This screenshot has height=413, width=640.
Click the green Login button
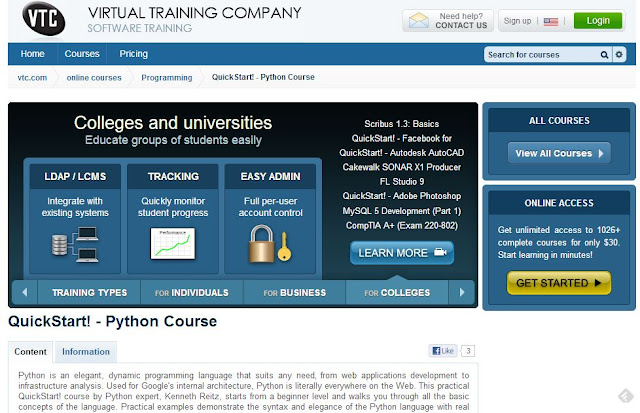pos(598,20)
